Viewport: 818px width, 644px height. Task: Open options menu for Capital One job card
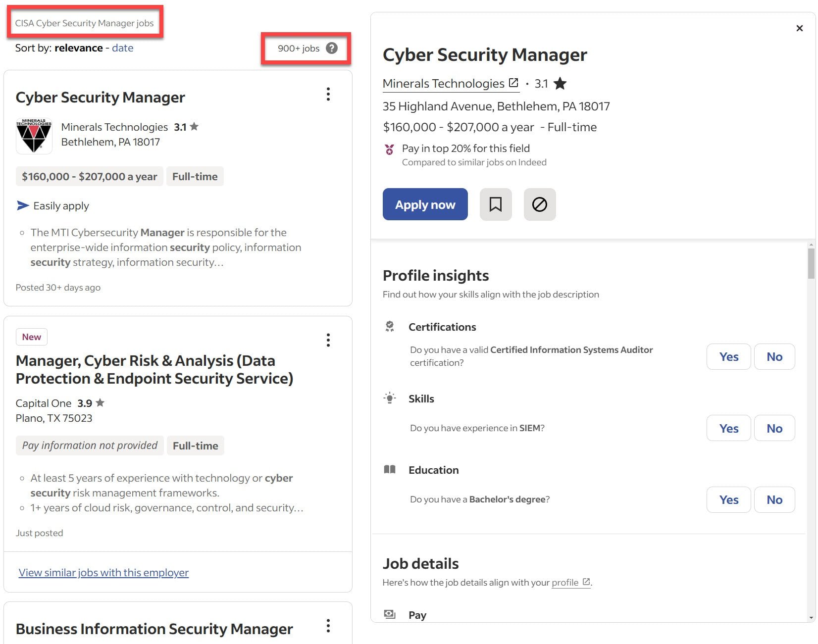[328, 340]
